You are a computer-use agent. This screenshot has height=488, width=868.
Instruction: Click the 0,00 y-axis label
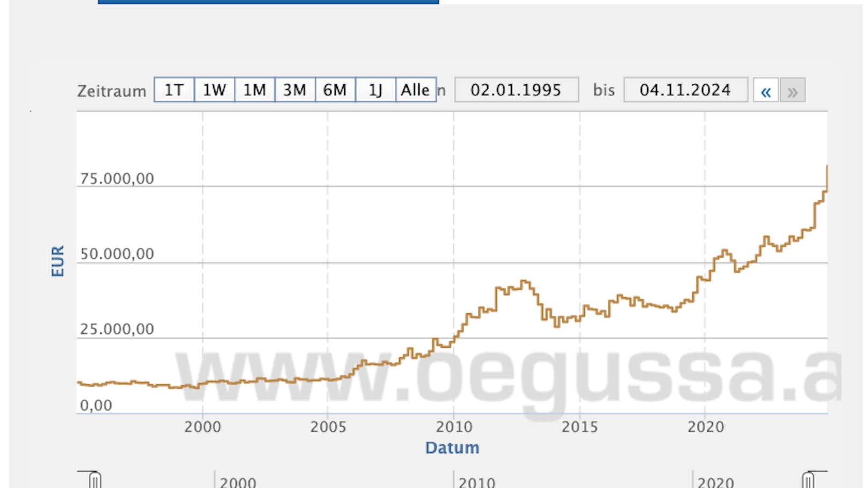click(x=96, y=405)
